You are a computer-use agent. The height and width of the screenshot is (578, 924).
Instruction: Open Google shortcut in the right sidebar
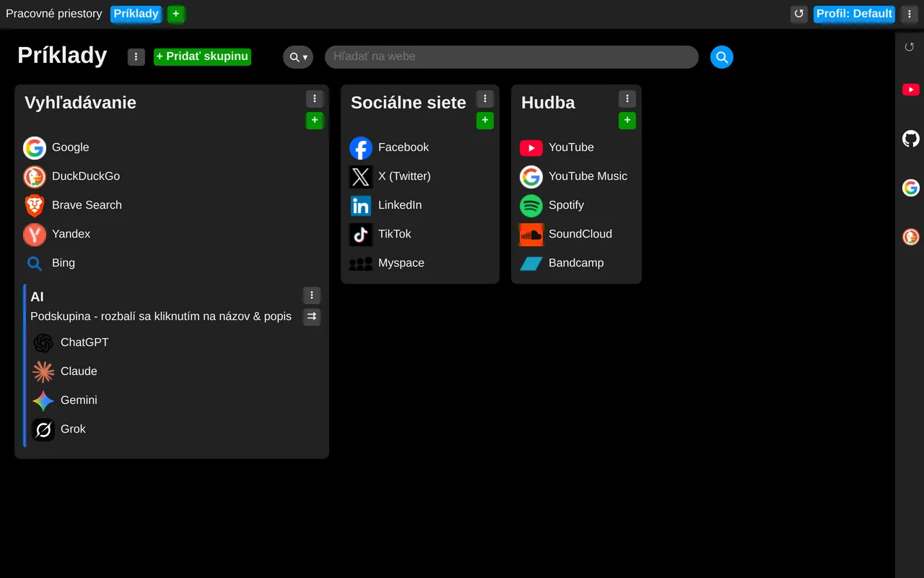tap(911, 188)
